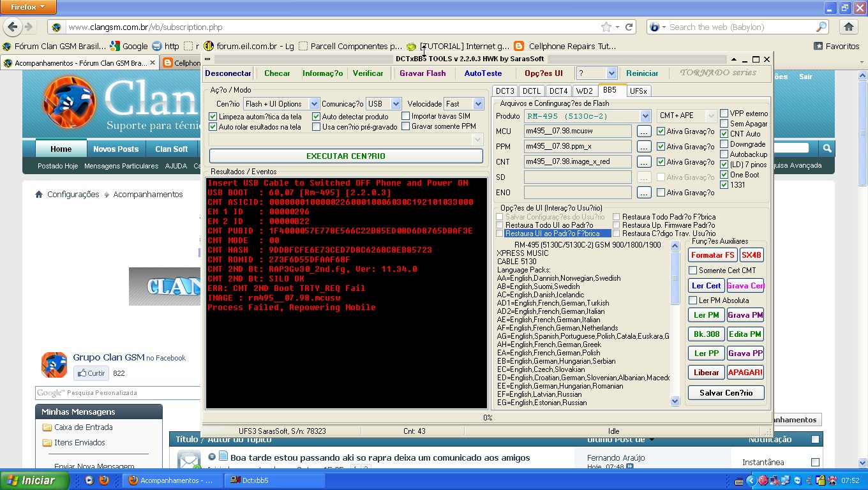Toggle the Downgrade checkbox
This screenshot has width=868, height=490.
coord(724,144)
